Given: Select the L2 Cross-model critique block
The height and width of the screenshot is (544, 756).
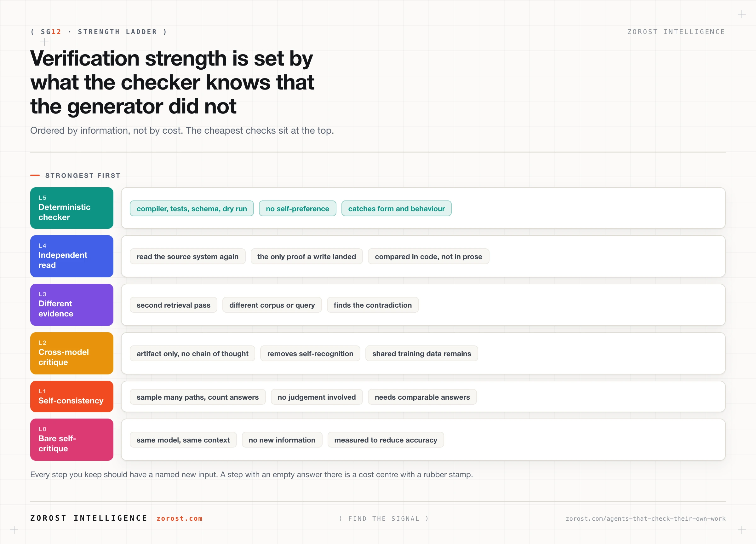Looking at the screenshot, I should coord(72,353).
